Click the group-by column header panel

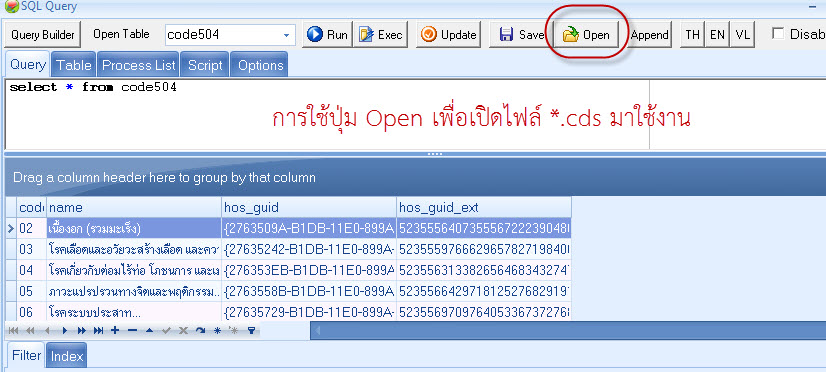click(415, 177)
